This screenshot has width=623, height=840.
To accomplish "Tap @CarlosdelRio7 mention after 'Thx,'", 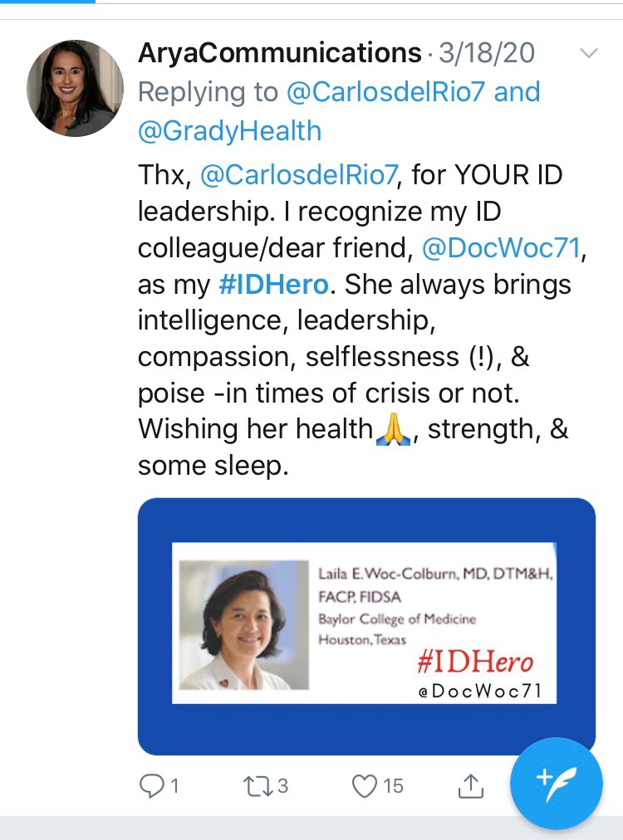I will click(299, 175).
